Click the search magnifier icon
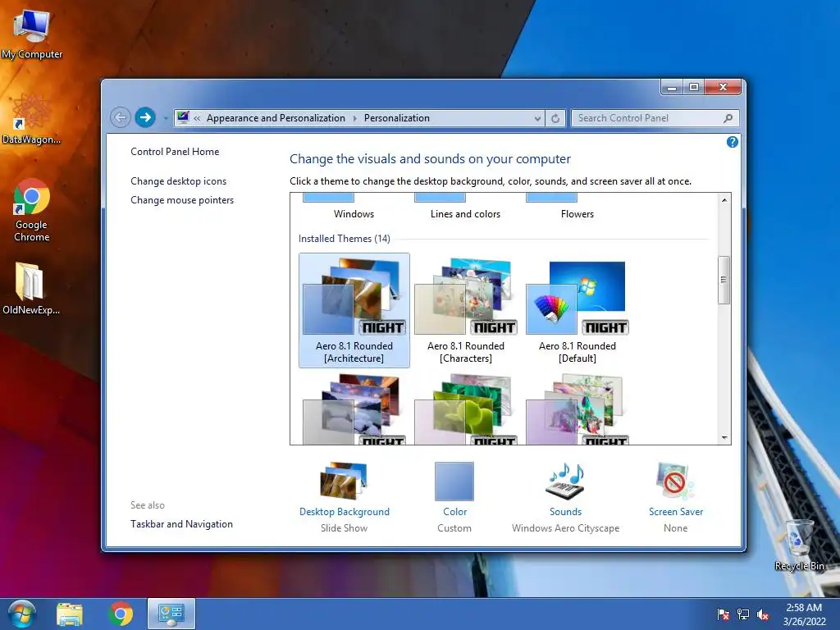The image size is (840, 630). 728,118
